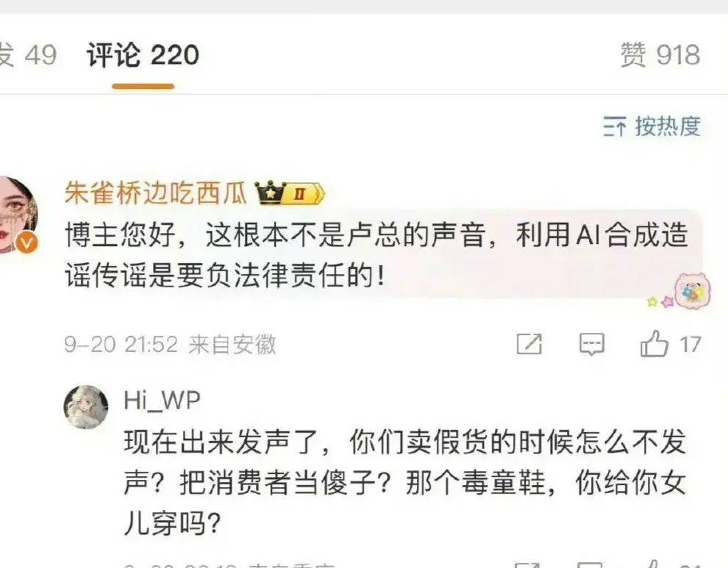The height and width of the screenshot is (568, 728).
Task: Open 朱雀桥边吃西瓜 user profile name
Action: [x=155, y=193]
